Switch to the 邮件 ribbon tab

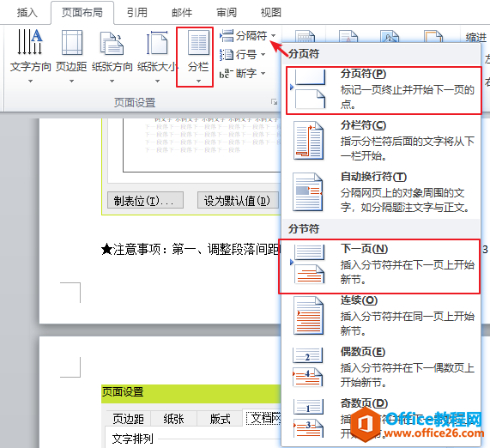(182, 13)
